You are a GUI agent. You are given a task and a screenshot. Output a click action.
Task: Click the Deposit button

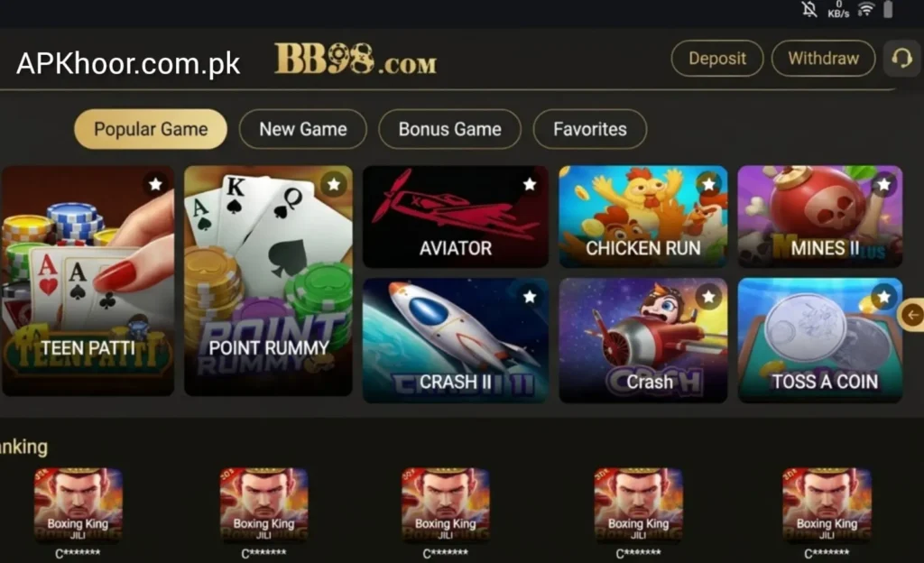pos(717,59)
